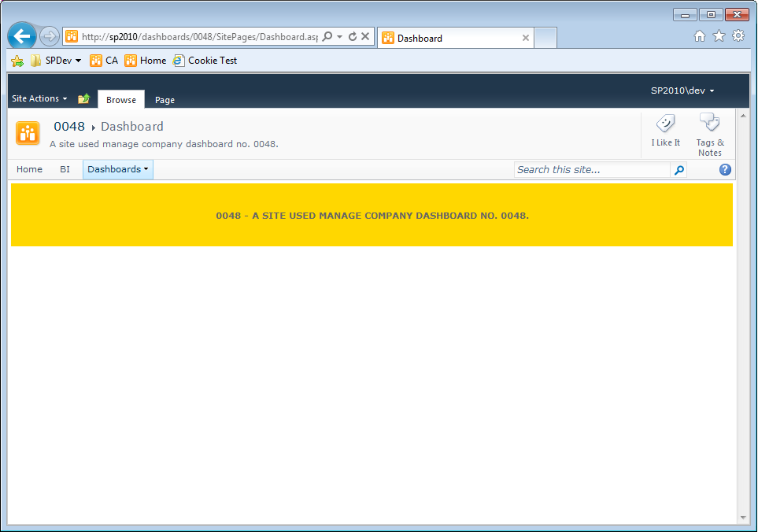Expand the SP2010\dev user menu
Viewport: 758px width, 532px height.
pyautogui.click(x=682, y=90)
